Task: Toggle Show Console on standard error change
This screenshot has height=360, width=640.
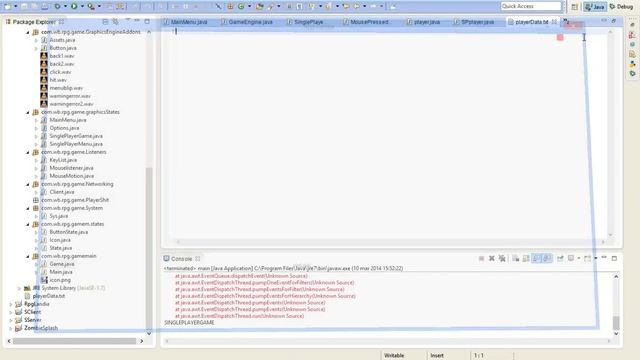Action: point(547,258)
